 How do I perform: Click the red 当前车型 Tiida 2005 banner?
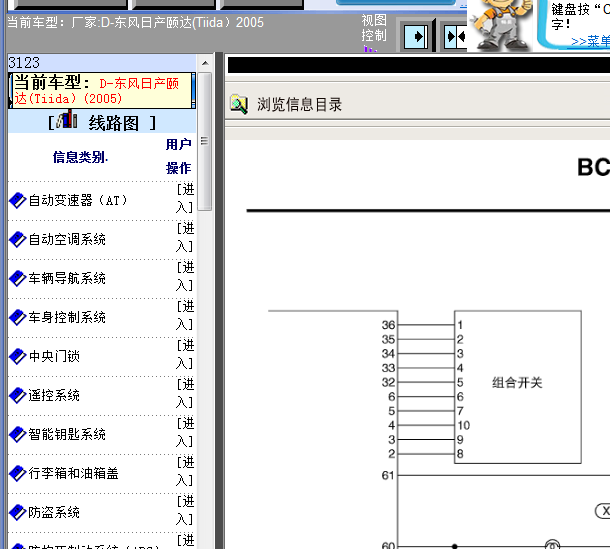pyautogui.click(x=102, y=90)
